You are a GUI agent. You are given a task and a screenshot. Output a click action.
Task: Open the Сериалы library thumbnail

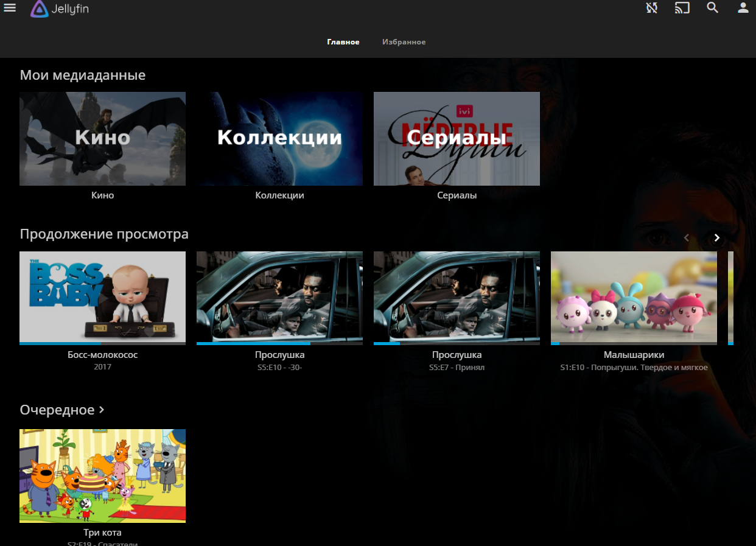[x=457, y=139]
